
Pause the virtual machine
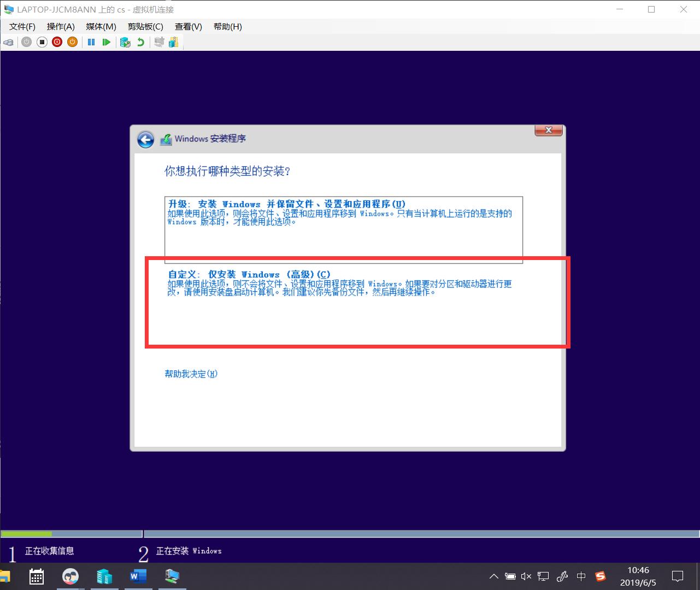[x=91, y=42]
